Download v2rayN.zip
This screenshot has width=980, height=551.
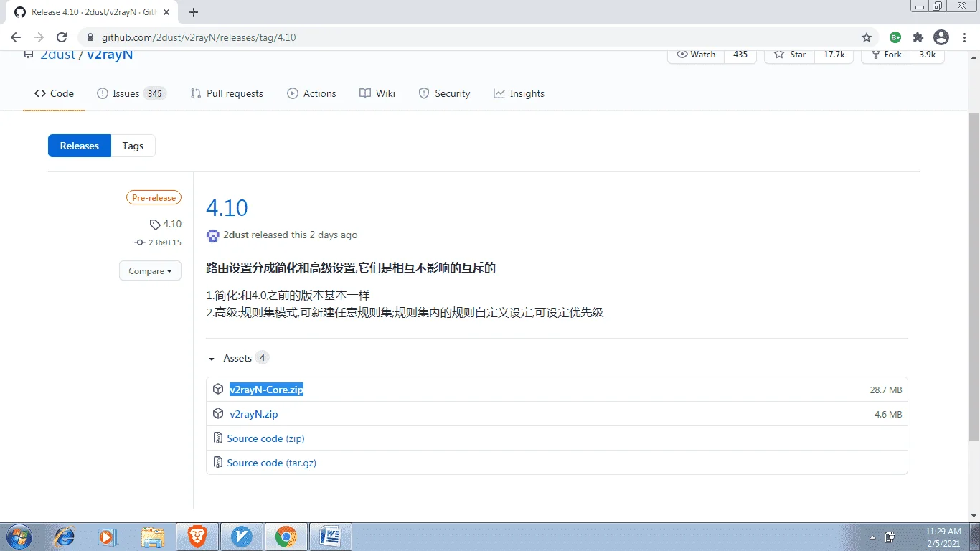[x=254, y=414]
